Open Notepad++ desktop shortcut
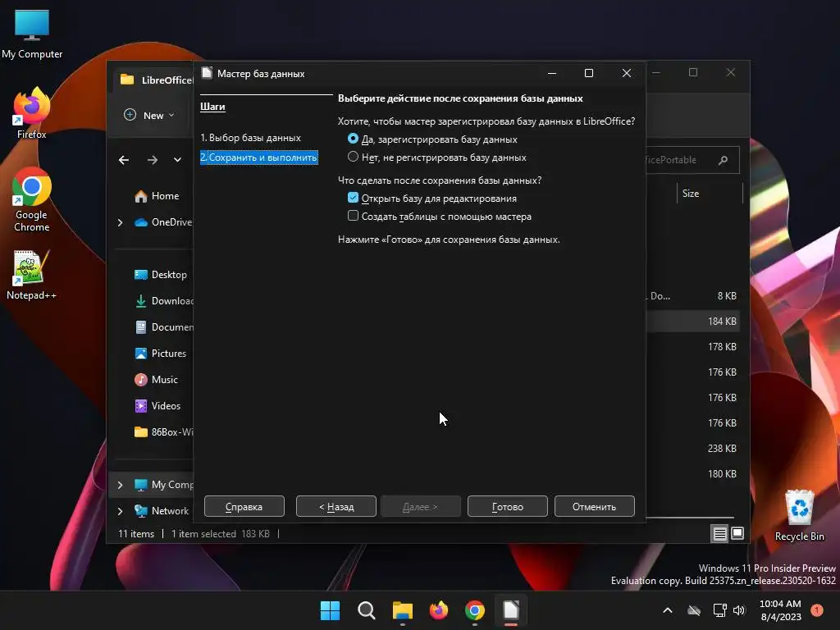The height and width of the screenshot is (630, 840). click(x=32, y=276)
